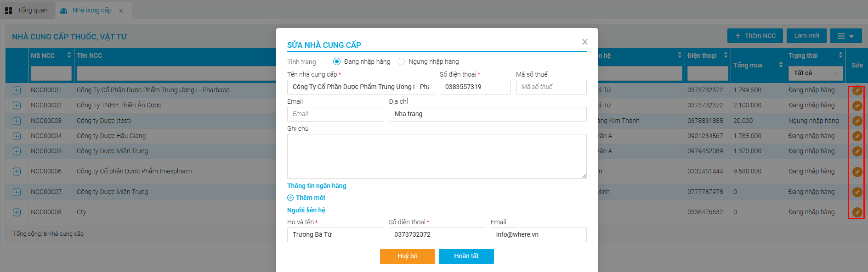
Task: Click Nhà cung cấp tab people icon
Action: (x=64, y=11)
